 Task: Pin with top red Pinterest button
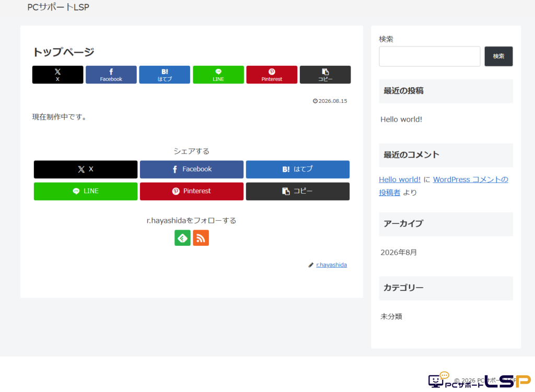click(x=272, y=75)
